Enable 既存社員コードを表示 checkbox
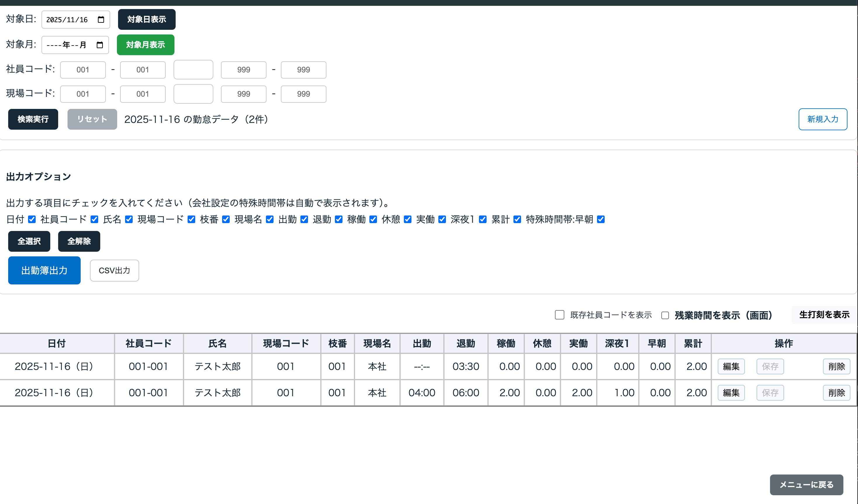Viewport: 858px width, 504px height. point(559,315)
